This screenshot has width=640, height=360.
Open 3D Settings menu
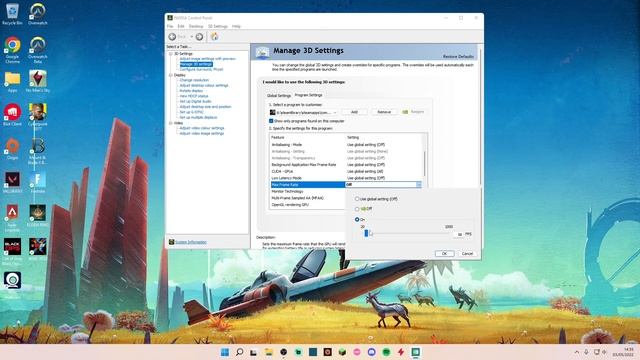(x=218, y=26)
